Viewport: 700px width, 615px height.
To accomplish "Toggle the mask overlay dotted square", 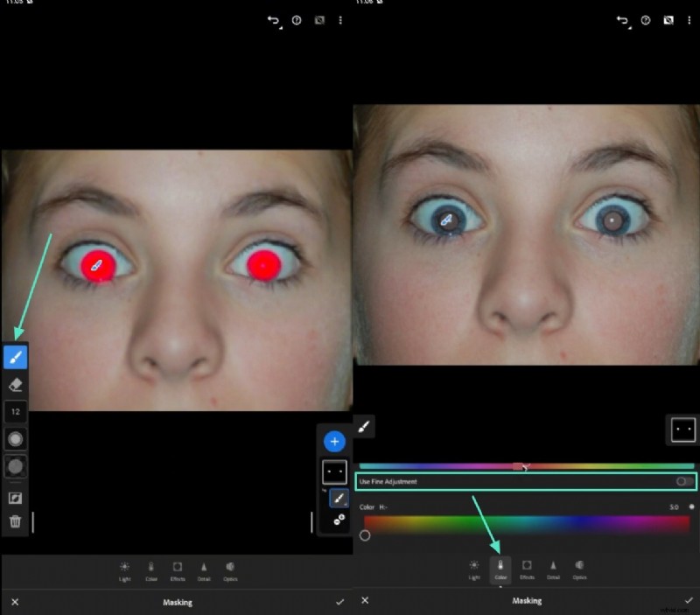I will (334, 471).
